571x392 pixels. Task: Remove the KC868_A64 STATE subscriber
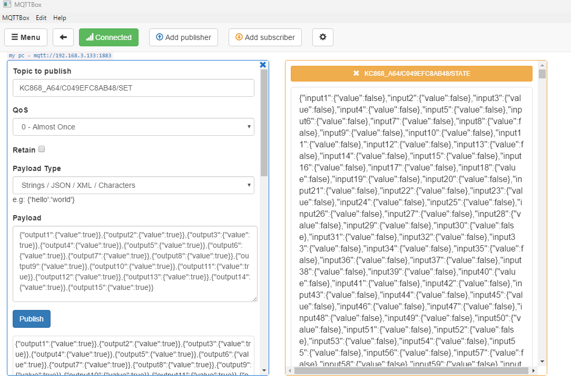[x=357, y=74]
